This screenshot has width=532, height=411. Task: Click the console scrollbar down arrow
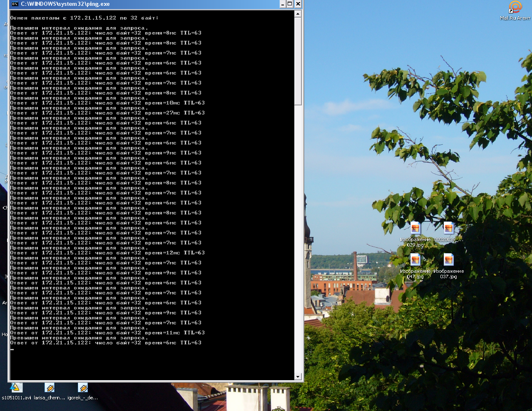[298, 376]
